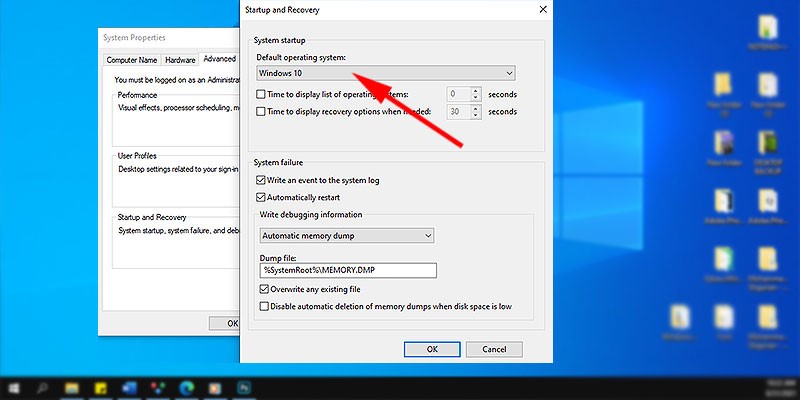Uncheck Overwrite any existing file
This screenshot has width=800, height=400.
click(x=264, y=289)
